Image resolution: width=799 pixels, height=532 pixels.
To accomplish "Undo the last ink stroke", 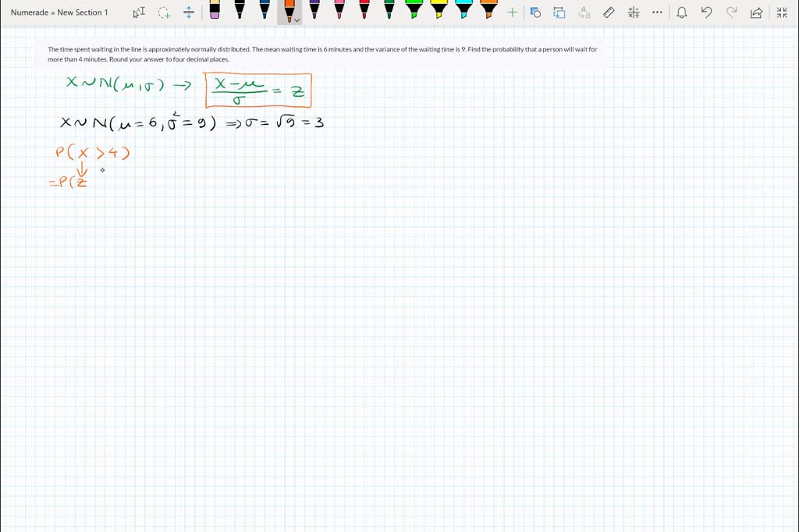I will [706, 12].
